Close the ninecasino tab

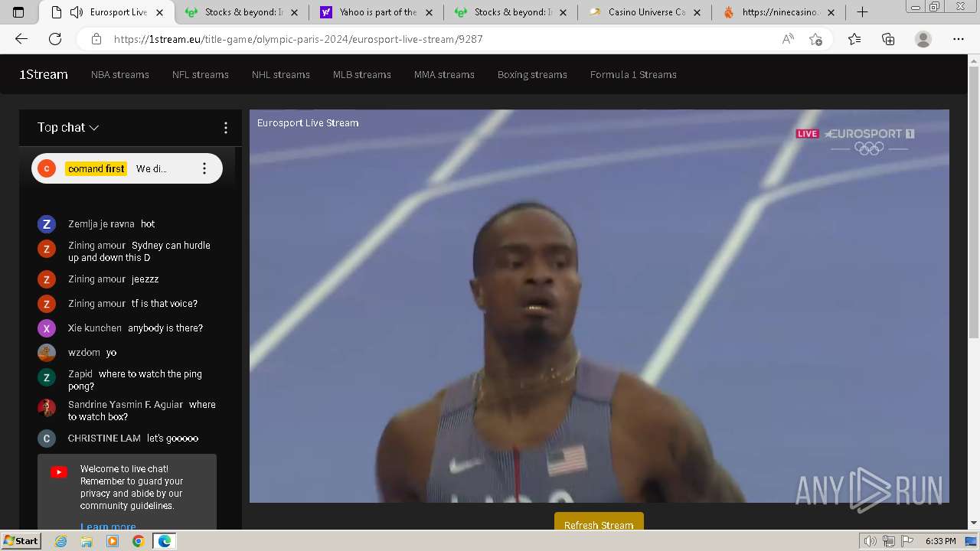pyautogui.click(x=831, y=12)
